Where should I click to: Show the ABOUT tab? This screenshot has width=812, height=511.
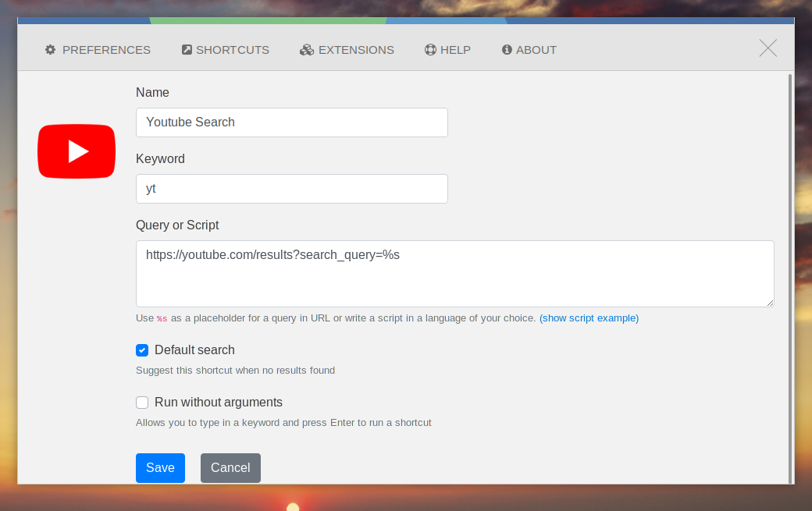pyautogui.click(x=529, y=50)
